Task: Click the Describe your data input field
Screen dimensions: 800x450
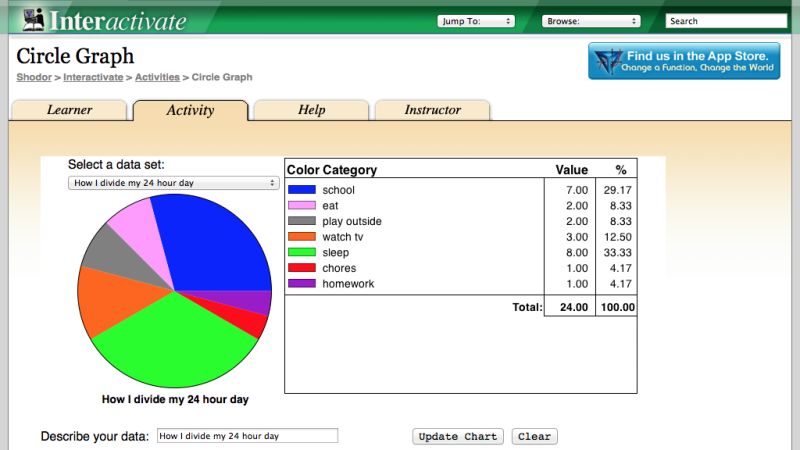Action: pos(247,436)
